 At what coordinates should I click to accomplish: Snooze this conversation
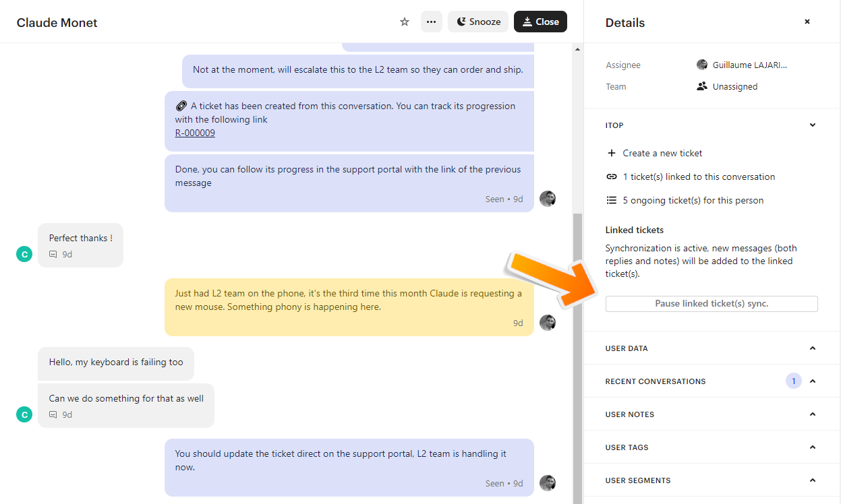click(x=478, y=22)
